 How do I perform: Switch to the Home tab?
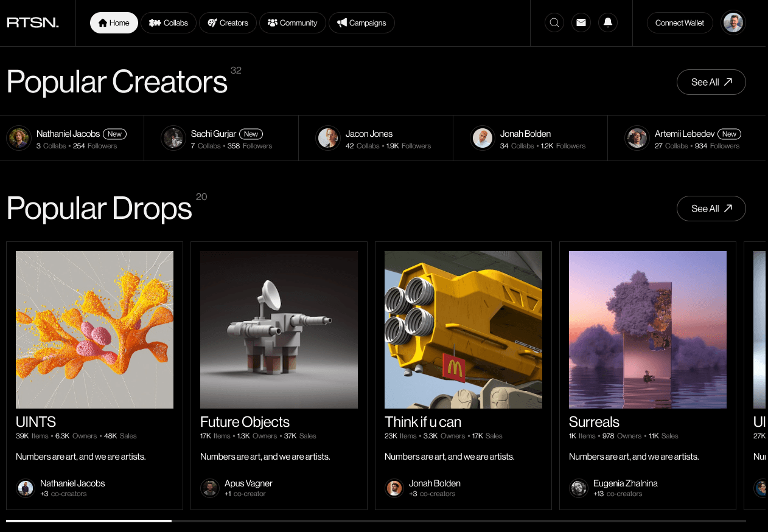(x=114, y=23)
